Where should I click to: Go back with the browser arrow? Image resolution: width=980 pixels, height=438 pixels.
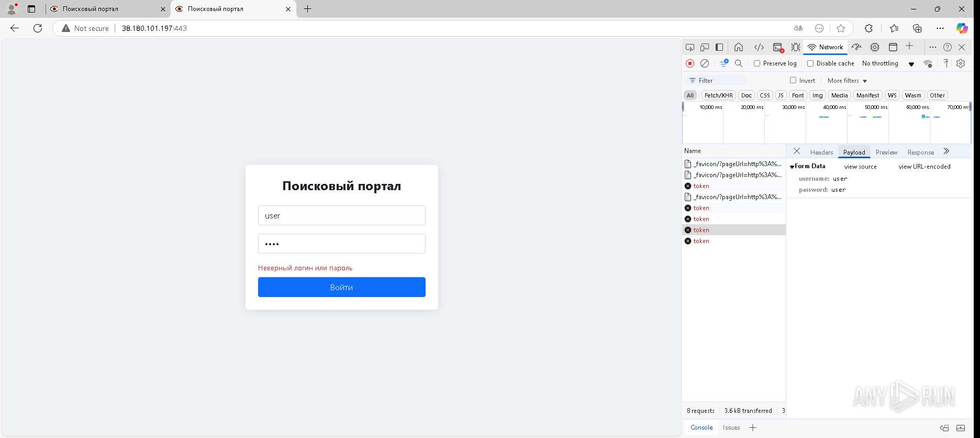[15, 28]
